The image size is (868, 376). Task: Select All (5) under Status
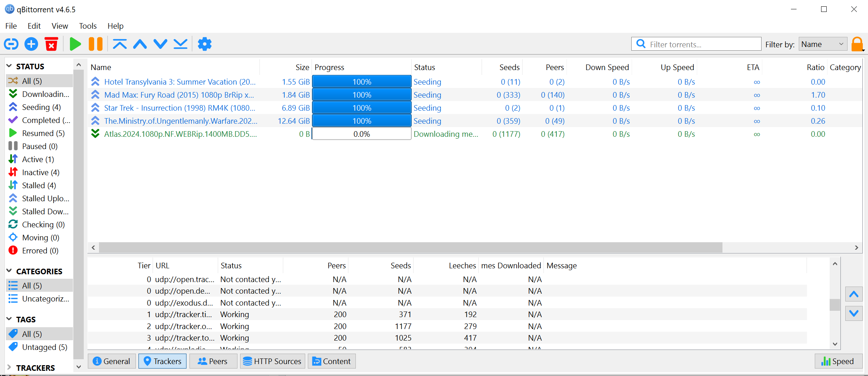pyautogui.click(x=39, y=81)
